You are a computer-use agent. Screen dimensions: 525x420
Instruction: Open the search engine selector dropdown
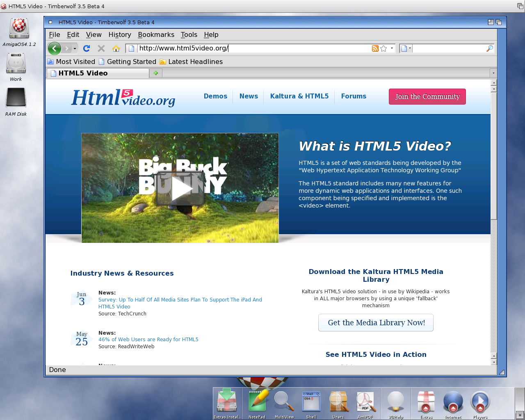406,48
